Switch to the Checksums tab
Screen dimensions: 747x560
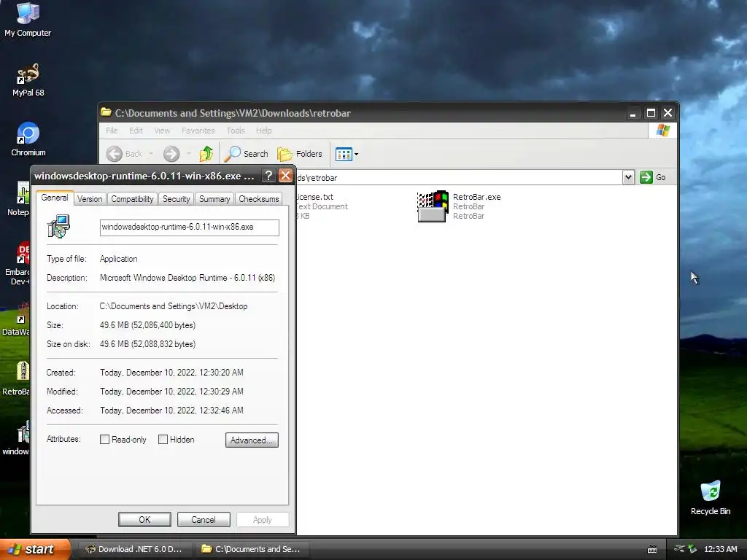(x=259, y=199)
